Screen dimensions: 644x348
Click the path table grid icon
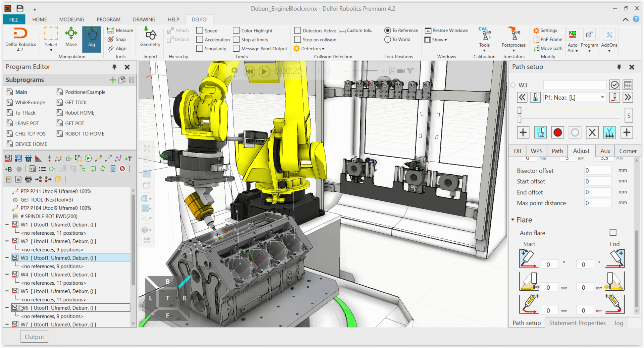[628, 85]
